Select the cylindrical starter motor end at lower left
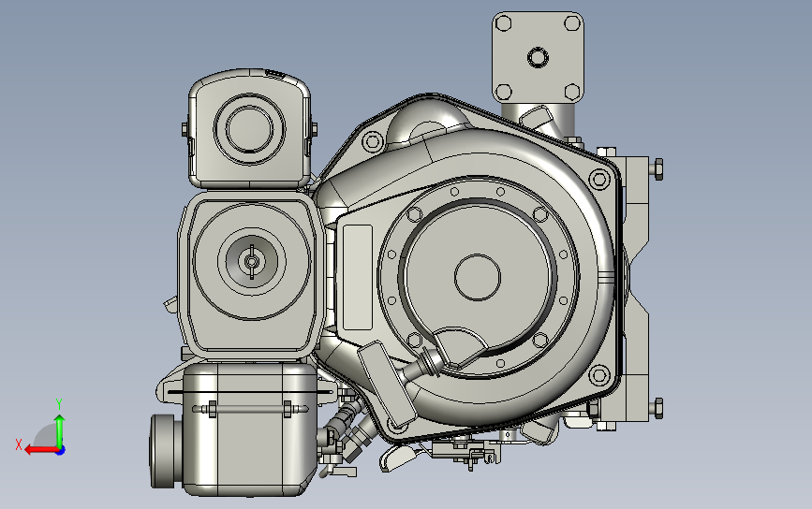812x509 pixels. click(x=166, y=451)
